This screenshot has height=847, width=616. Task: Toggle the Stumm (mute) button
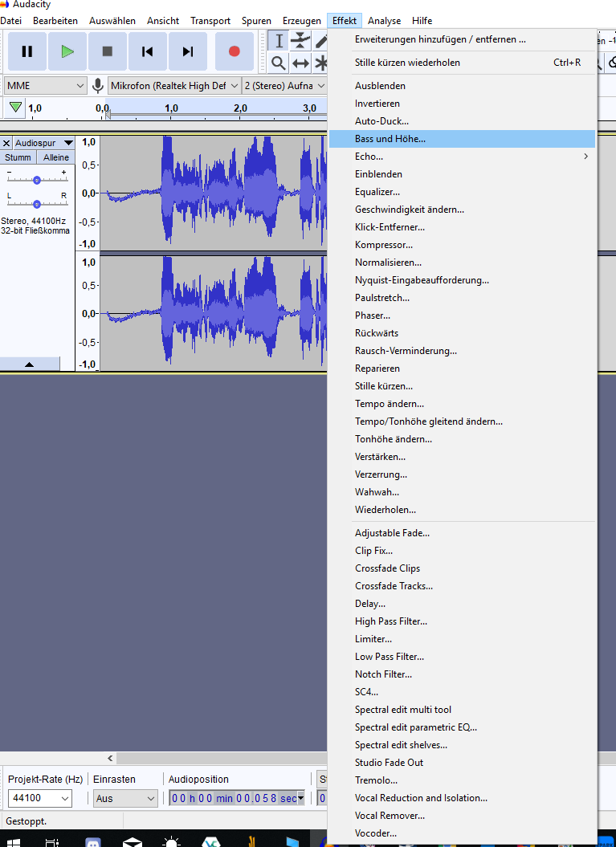[18, 157]
